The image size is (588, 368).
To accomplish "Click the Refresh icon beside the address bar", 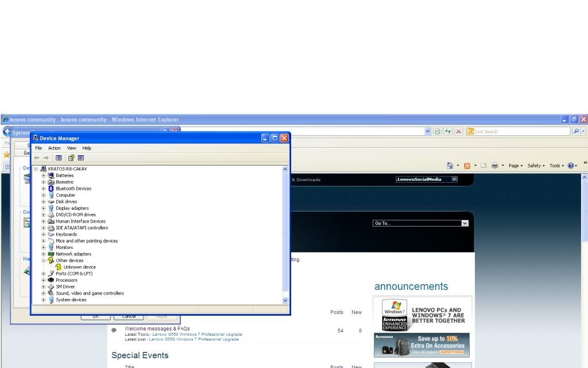I will click(x=448, y=132).
